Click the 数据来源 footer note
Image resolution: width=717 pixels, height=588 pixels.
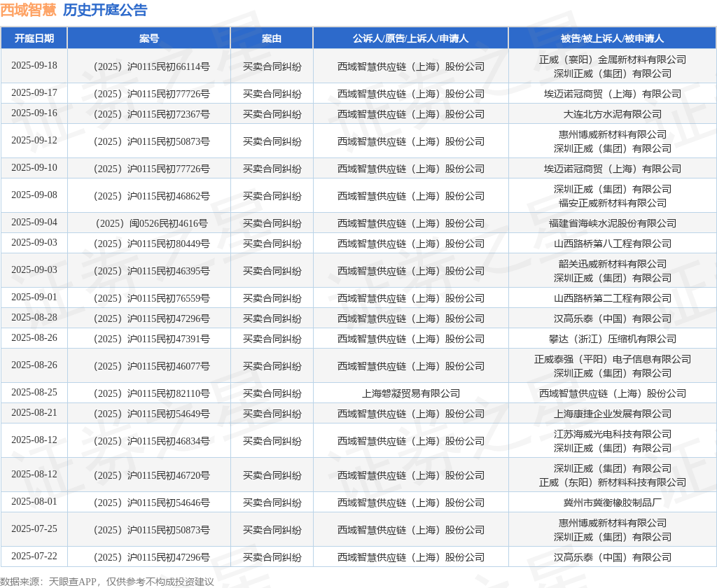pos(107,582)
